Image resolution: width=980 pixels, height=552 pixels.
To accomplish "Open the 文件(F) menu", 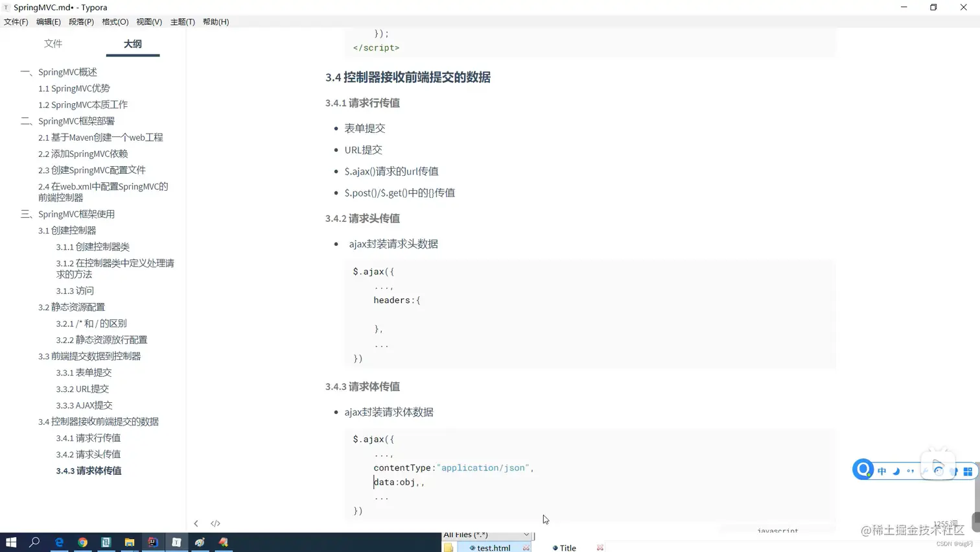I will point(16,21).
